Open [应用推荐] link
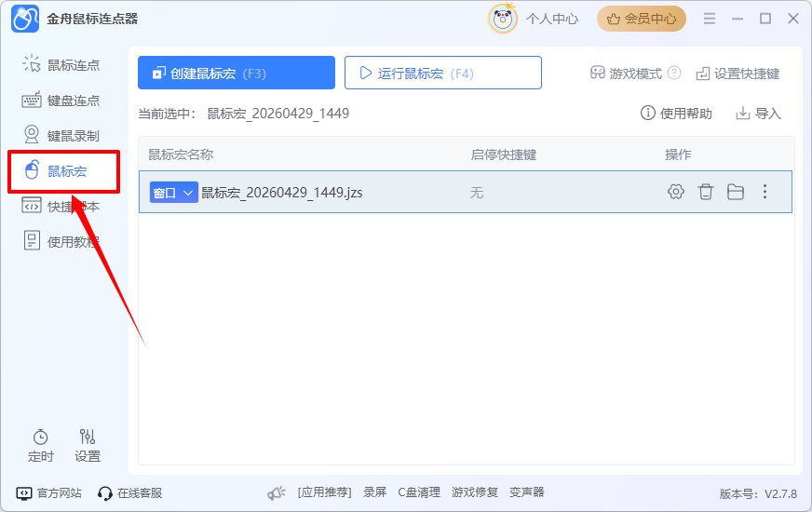 coord(324,492)
